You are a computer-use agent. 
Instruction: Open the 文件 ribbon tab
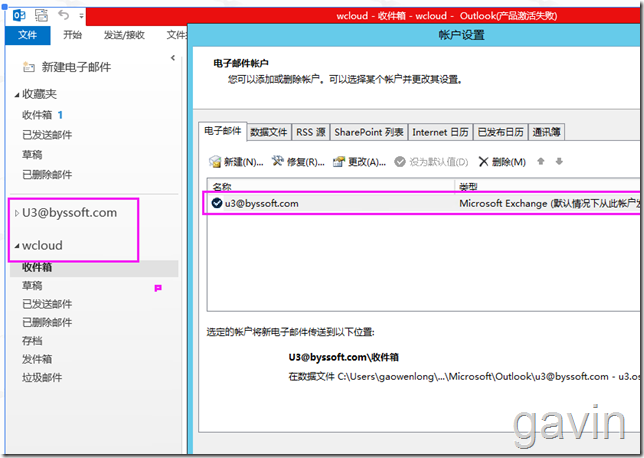click(x=28, y=35)
